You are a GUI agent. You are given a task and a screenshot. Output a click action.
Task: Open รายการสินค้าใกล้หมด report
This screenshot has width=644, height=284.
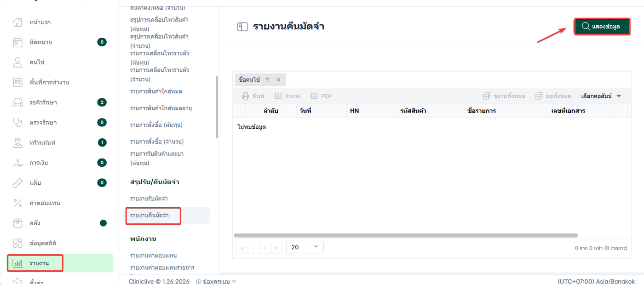pos(156,91)
